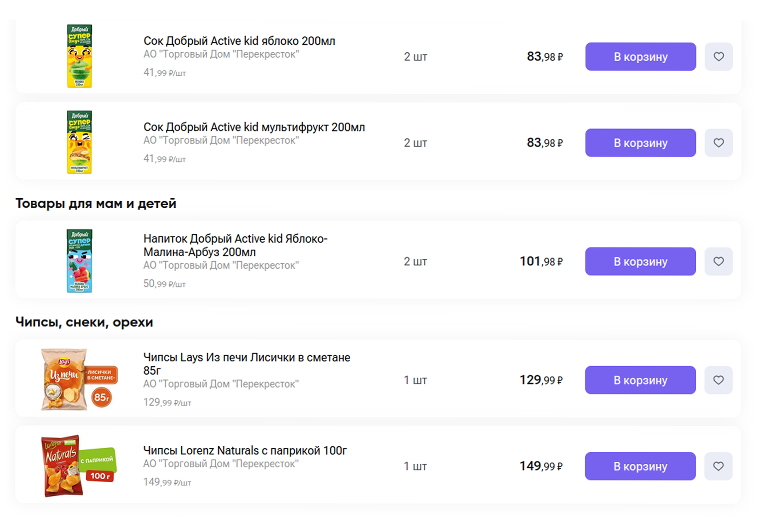Click the Lays chips package image
Image resolution: width=757 pixels, height=532 pixels.
coord(79,380)
